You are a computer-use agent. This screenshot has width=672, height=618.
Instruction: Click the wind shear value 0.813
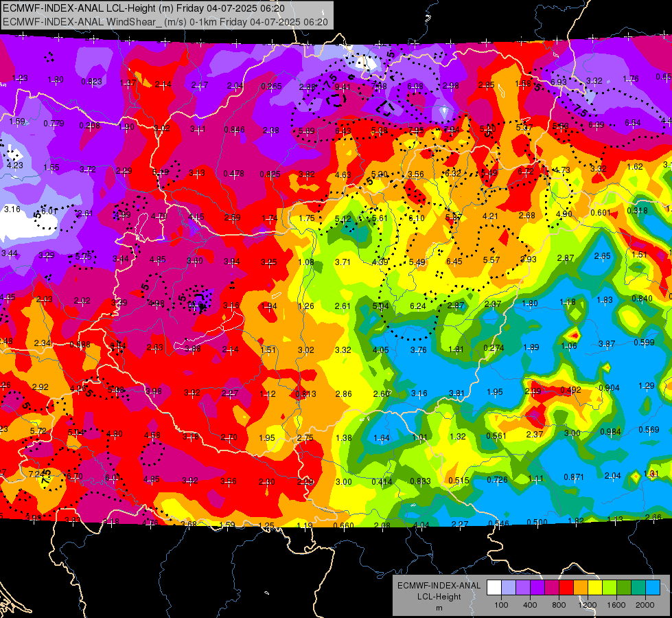[x=306, y=393]
